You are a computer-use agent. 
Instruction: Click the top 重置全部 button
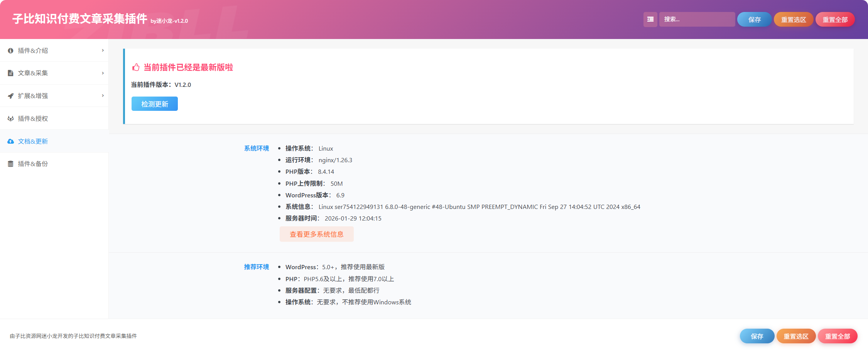[x=835, y=19]
